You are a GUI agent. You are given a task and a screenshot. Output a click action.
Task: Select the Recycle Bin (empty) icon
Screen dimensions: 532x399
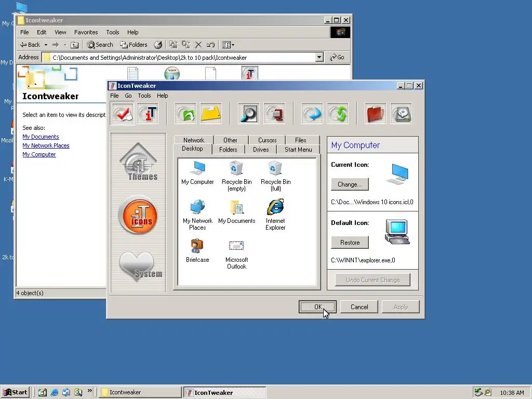pos(236,177)
